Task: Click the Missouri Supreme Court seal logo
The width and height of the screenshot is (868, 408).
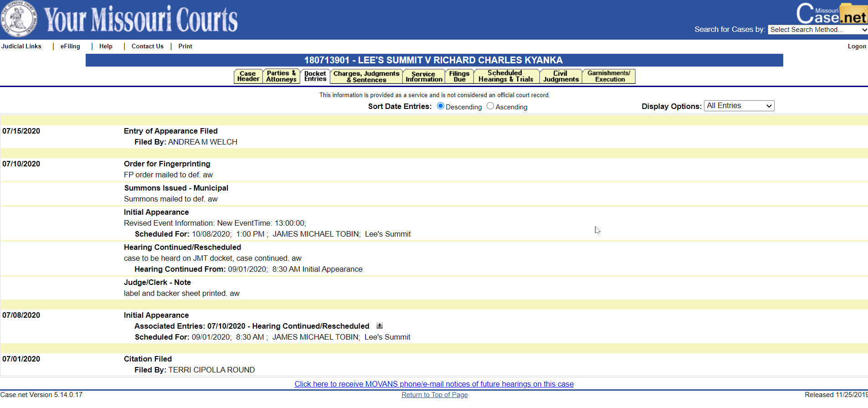Action: click(x=19, y=20)
